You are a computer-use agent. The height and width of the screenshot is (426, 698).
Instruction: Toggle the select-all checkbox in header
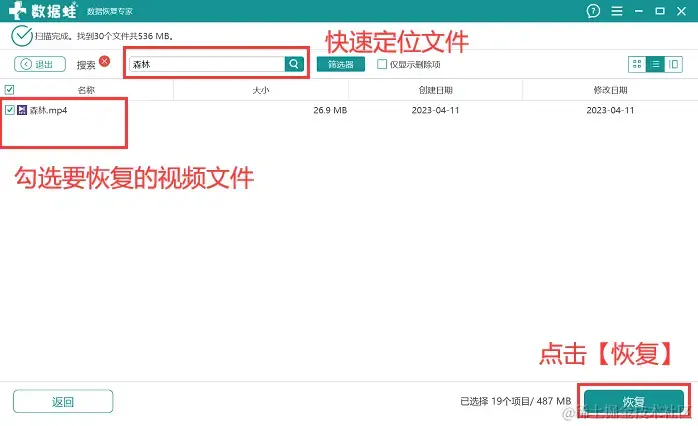click(9, 90)
